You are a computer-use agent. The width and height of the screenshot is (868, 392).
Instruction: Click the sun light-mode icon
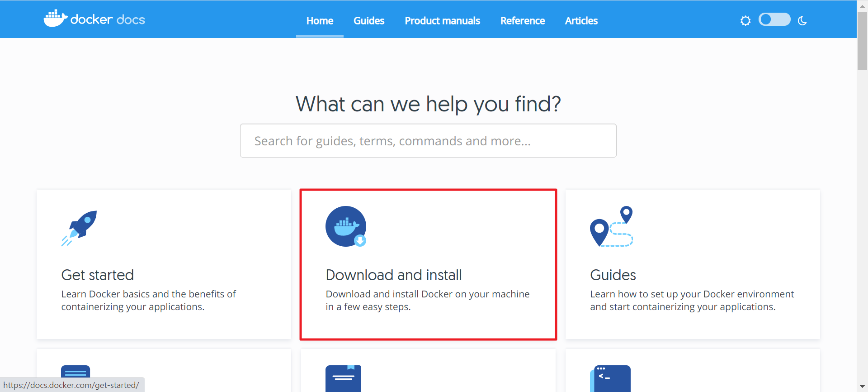coord(745,21)
